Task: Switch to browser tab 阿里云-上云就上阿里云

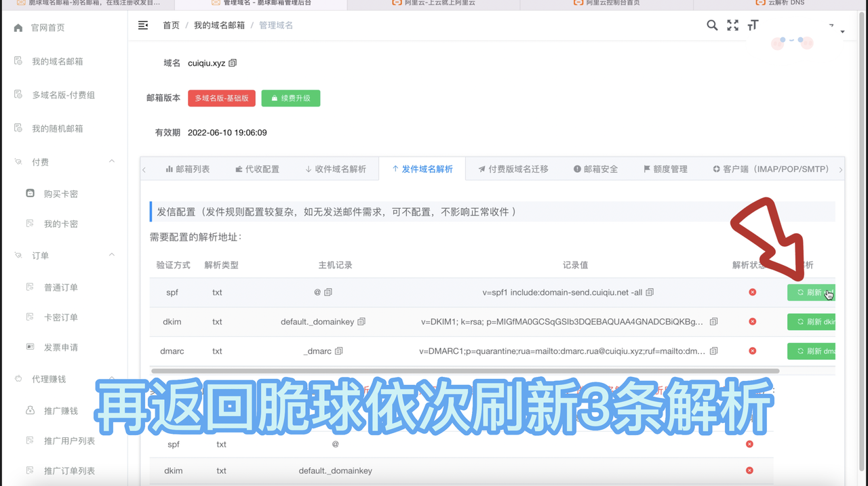Action: (433, 3)
